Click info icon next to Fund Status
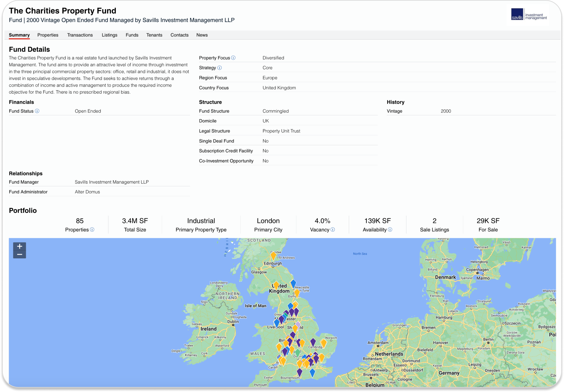The width and height of the screenshot is (564, 392). [37, 111]
